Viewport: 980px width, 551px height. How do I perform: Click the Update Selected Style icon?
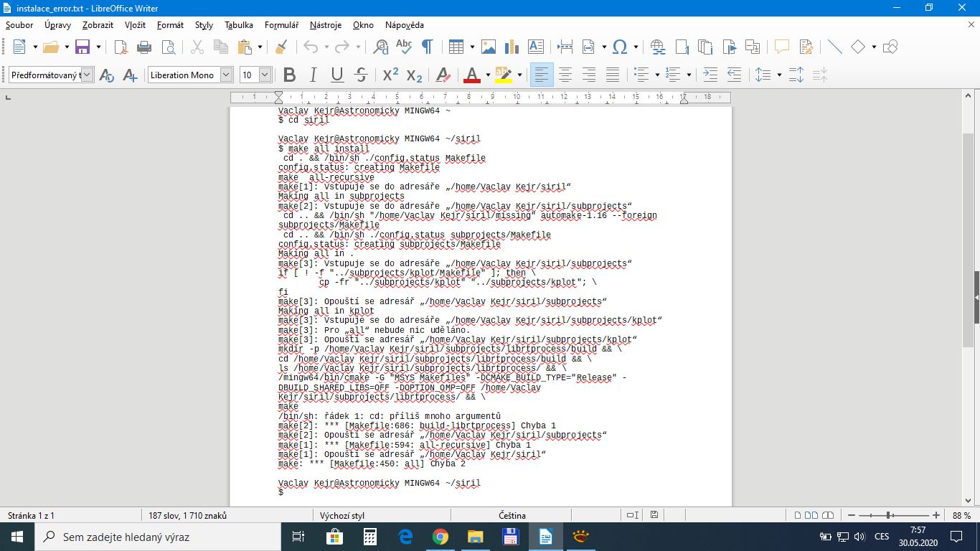(x=106, y=75)
